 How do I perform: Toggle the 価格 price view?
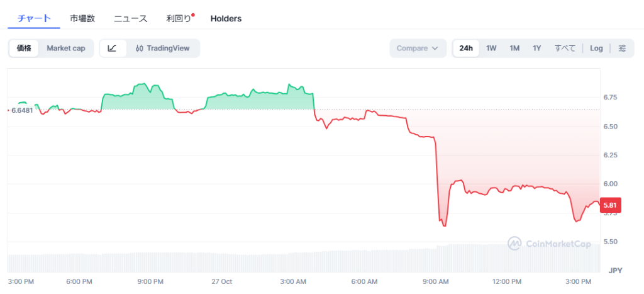24,48
